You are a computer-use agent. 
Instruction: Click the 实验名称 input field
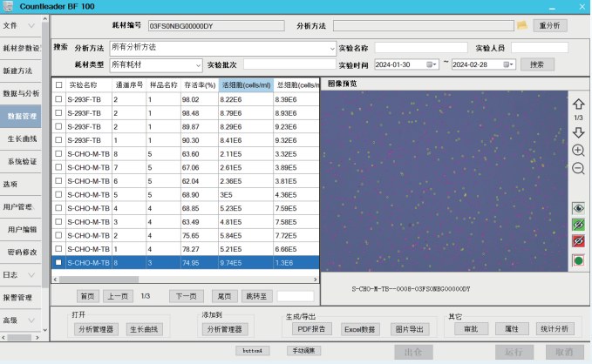(x=420, y=48)
